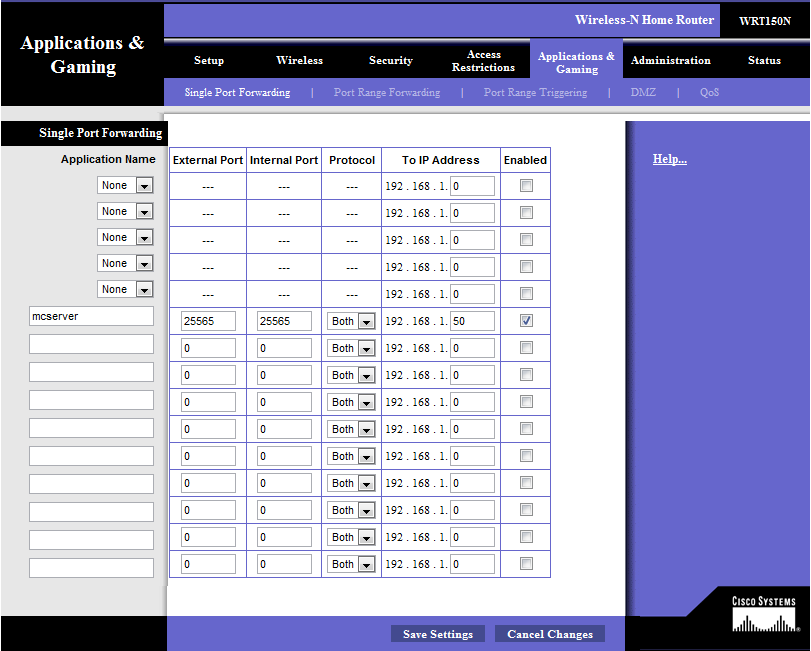
Task: Click the mcserver application name field
Action: pyautogui.click(x=92, y=316)
